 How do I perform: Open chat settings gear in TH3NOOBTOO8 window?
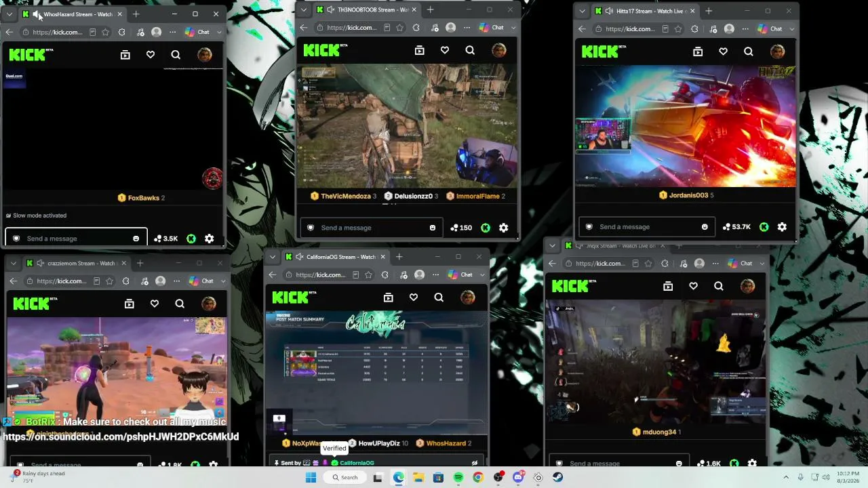coord(504,228)
